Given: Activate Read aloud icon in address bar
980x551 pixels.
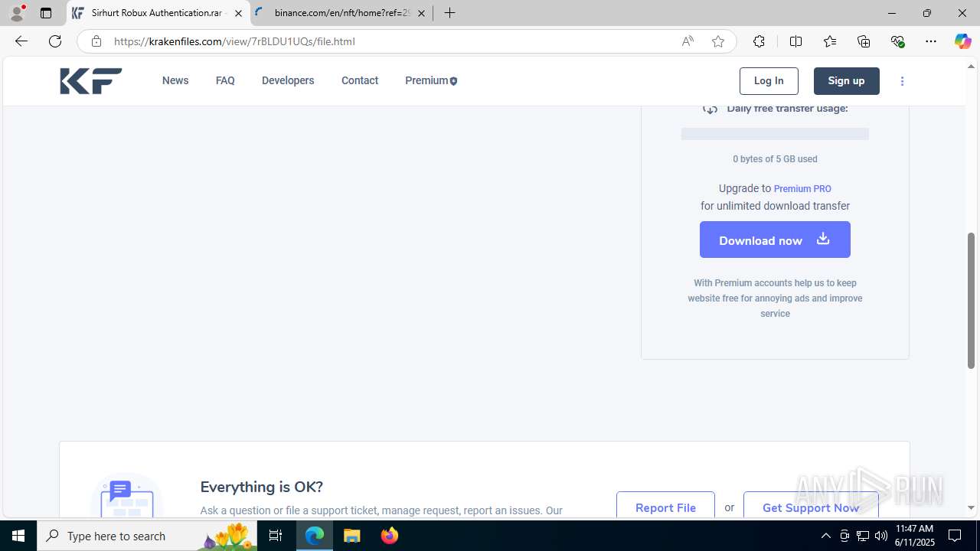Looking at the screenshot, I should (x=688, y=41).
